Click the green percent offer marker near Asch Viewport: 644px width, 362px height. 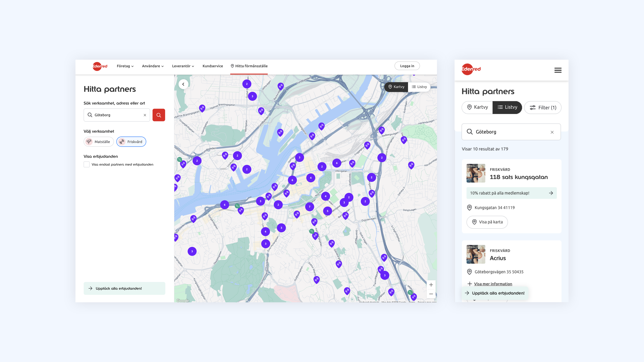click(x=312, y=231)
